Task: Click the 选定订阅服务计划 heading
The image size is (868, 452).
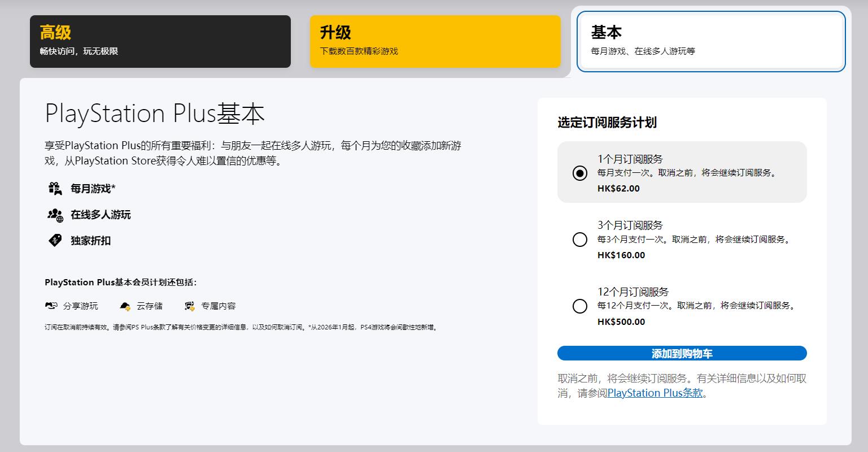Action: tap(607, 123)
